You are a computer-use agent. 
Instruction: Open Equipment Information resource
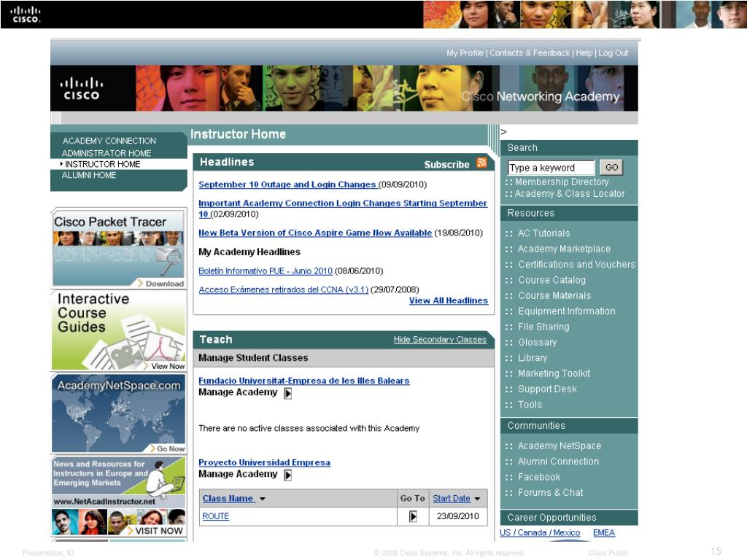click(566, 311)
